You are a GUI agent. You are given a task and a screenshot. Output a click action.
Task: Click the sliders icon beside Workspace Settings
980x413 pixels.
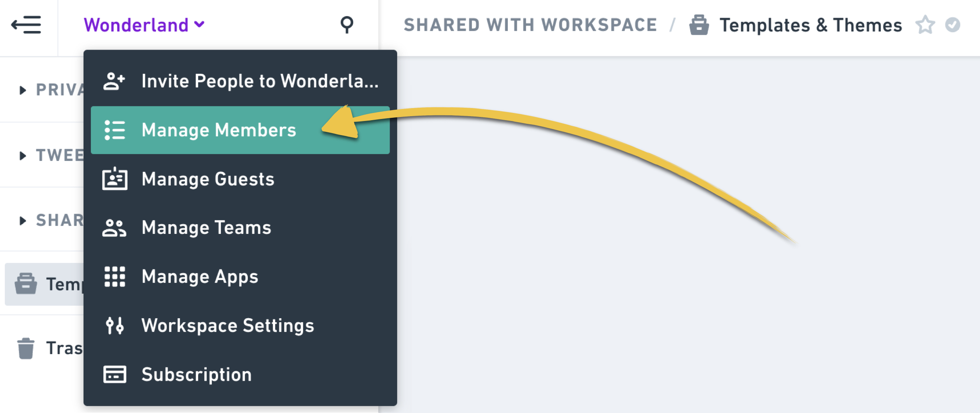tap(114, 326)
